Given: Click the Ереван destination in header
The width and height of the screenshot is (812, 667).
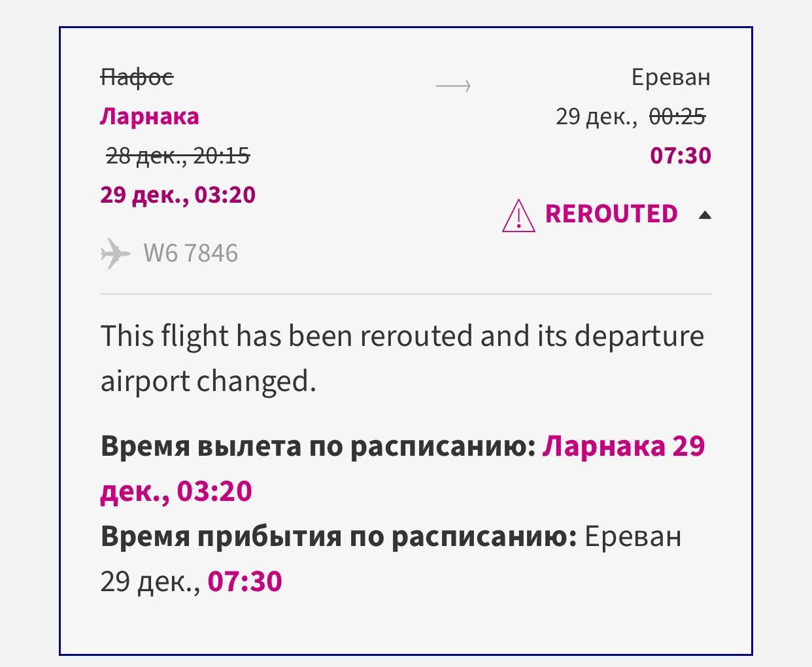Looking at the screenshot, I should (670, 78).
